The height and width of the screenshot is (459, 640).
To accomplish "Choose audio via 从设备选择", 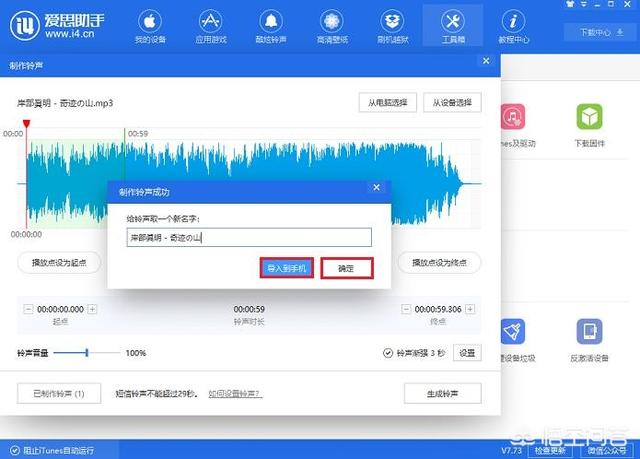I will pos(452,102).
